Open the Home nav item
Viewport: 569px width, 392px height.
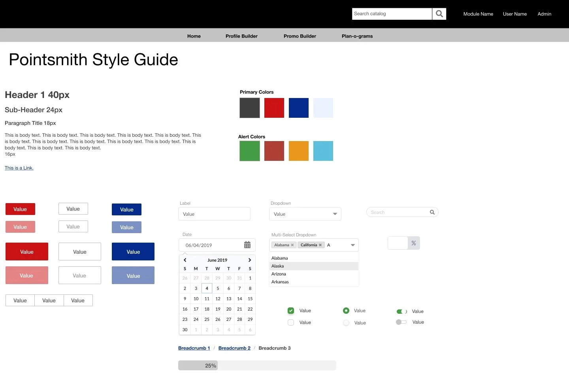(194, 36)
